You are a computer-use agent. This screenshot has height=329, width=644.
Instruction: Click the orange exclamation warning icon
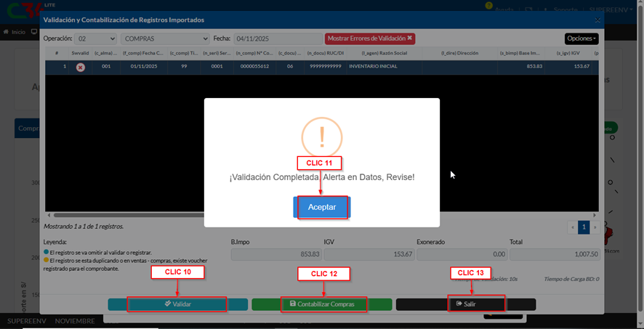tap(322, 136)
